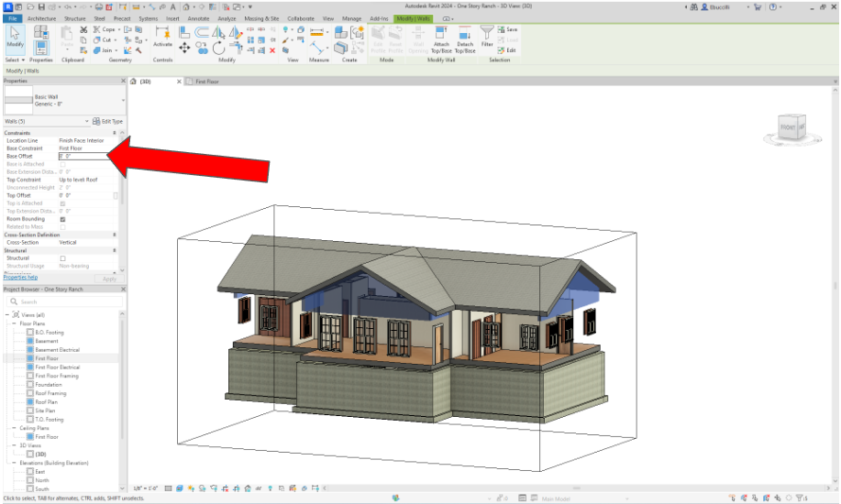
Task: Open the Type Properties icon in ribbon
Action: coord(41,32)
